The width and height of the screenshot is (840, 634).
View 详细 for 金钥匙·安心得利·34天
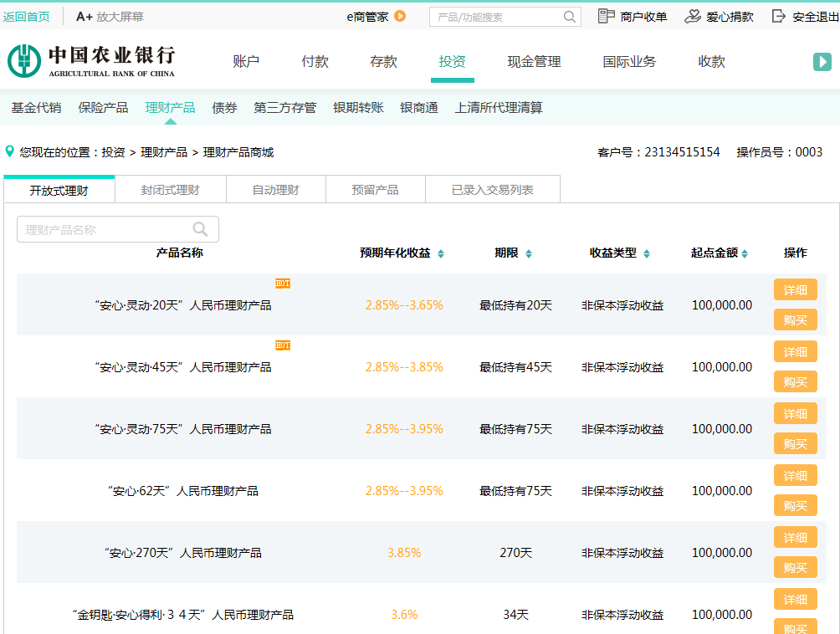click(x=796, y=599)
